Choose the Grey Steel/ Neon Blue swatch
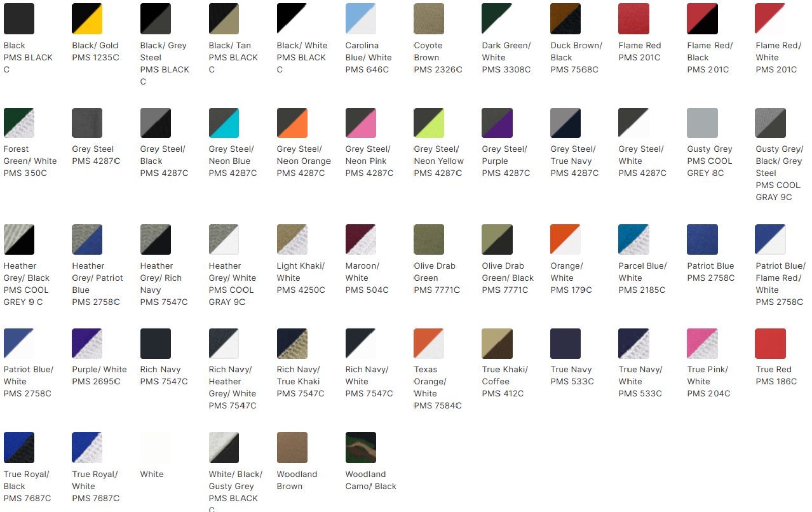This screenshot has width=812, height=512. pyautogui.click(x=223, y=123)
